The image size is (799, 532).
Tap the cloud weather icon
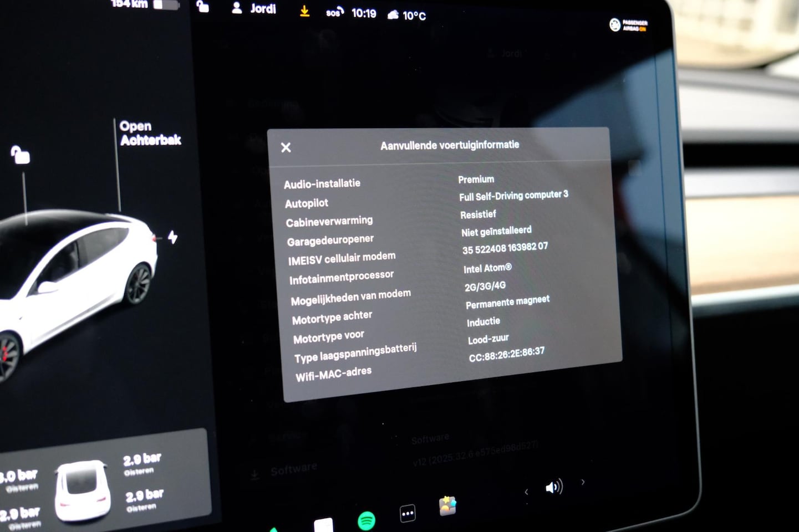pyautogui.click(x=393, y=15)
